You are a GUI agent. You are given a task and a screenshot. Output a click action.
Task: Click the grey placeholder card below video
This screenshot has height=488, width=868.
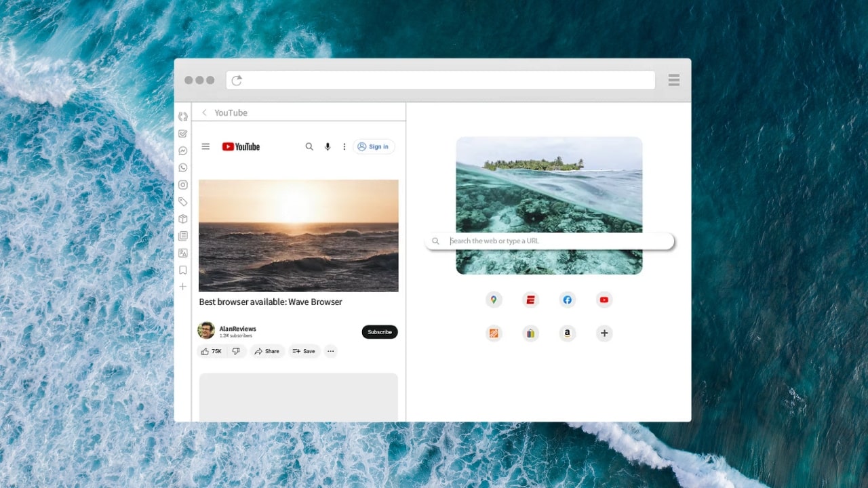[298, 397]
